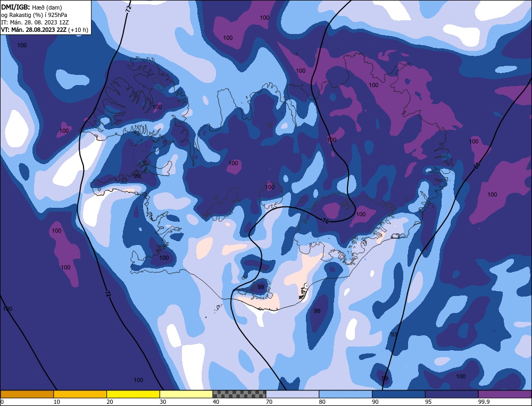Choose the pale yellow 30–40 legend swatch

[186, 394]
